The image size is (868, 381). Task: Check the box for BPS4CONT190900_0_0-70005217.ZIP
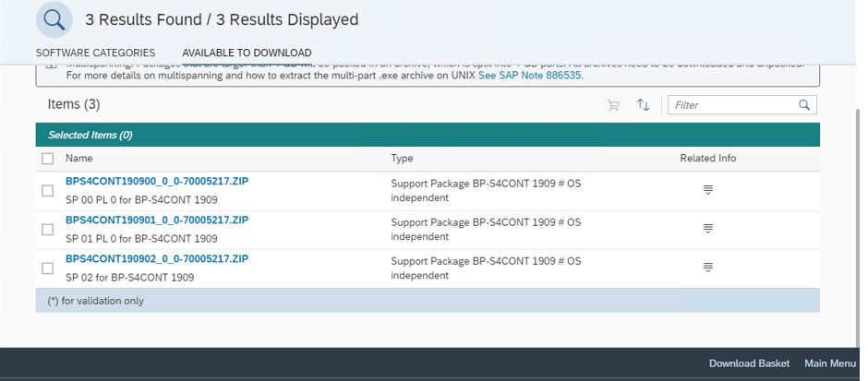[x=48, y=191]
